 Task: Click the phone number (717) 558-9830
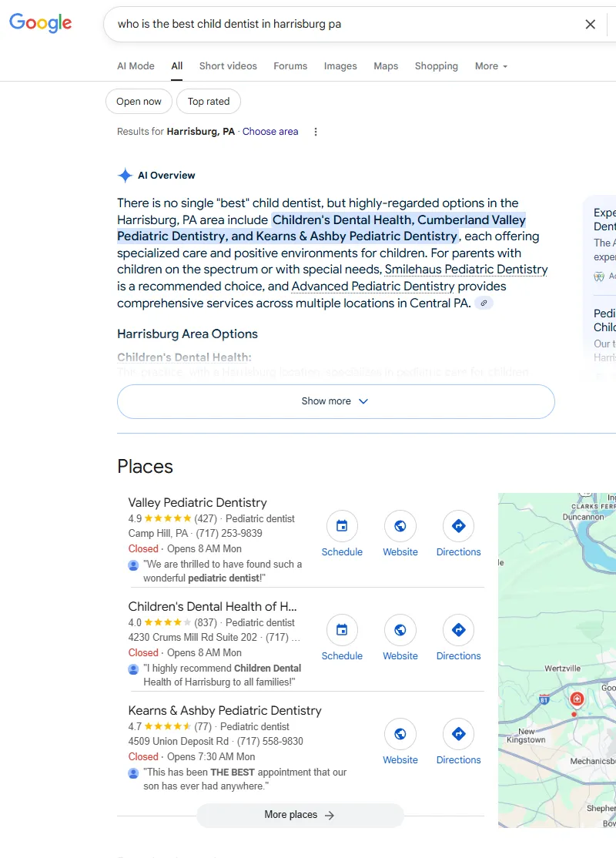pyautogui.click(x=269, y=741)
